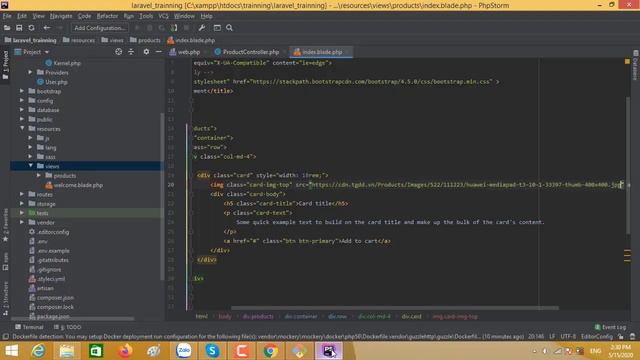Open Skype from the taskbar
The width and height of the screenshot is (640, 360).
(x=212, y=351)
